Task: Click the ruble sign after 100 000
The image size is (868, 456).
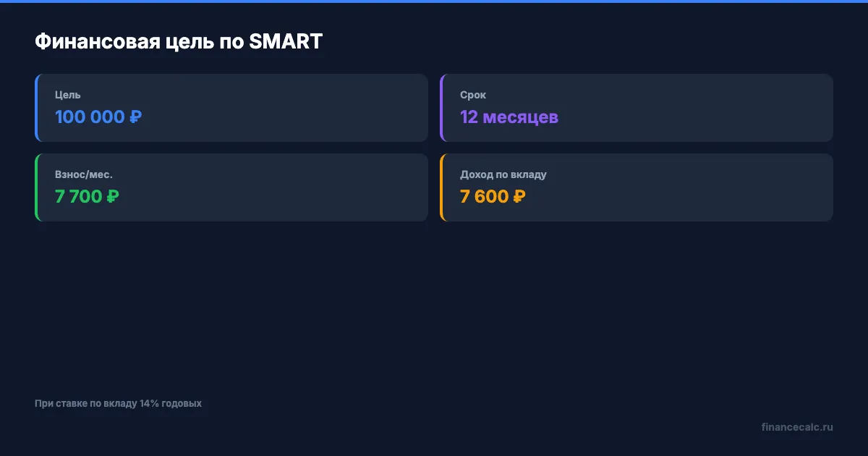Action: point(135,117)
